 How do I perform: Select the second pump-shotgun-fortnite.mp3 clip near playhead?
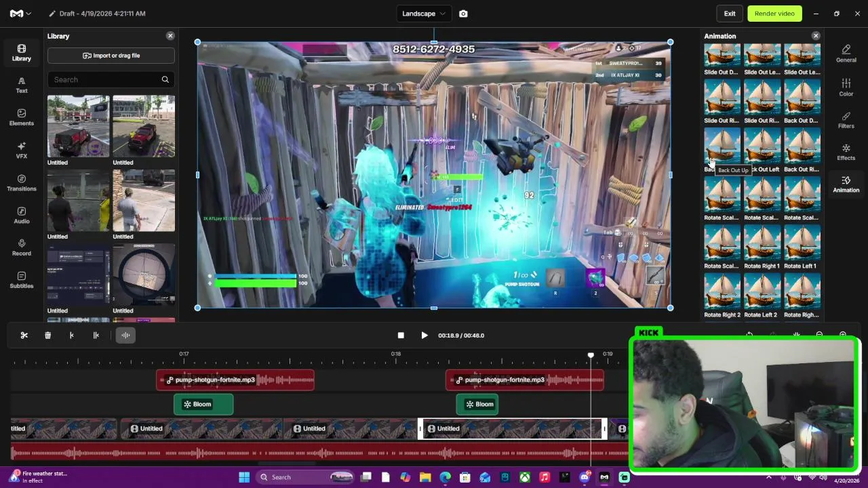pos(525,380)
